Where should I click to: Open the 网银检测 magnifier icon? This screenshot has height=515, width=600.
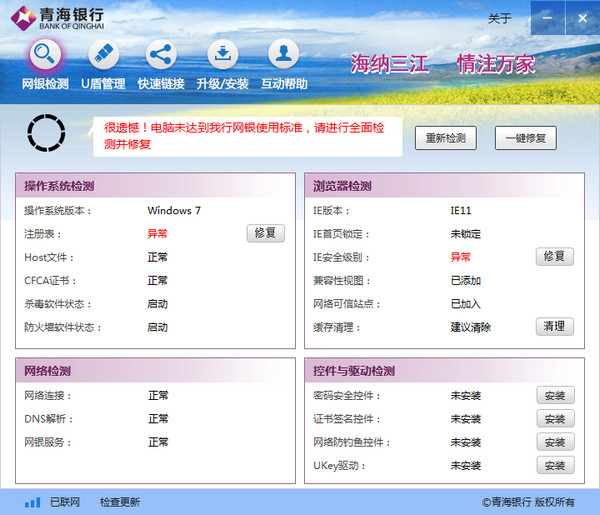point(45,54)
